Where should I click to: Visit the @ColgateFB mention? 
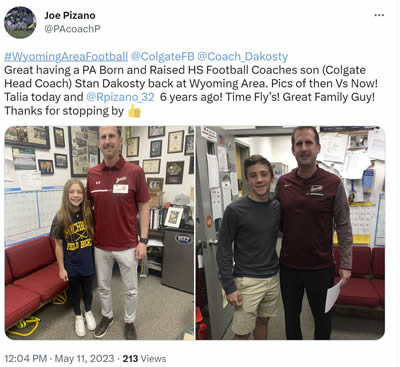click(x=162, y=57)
